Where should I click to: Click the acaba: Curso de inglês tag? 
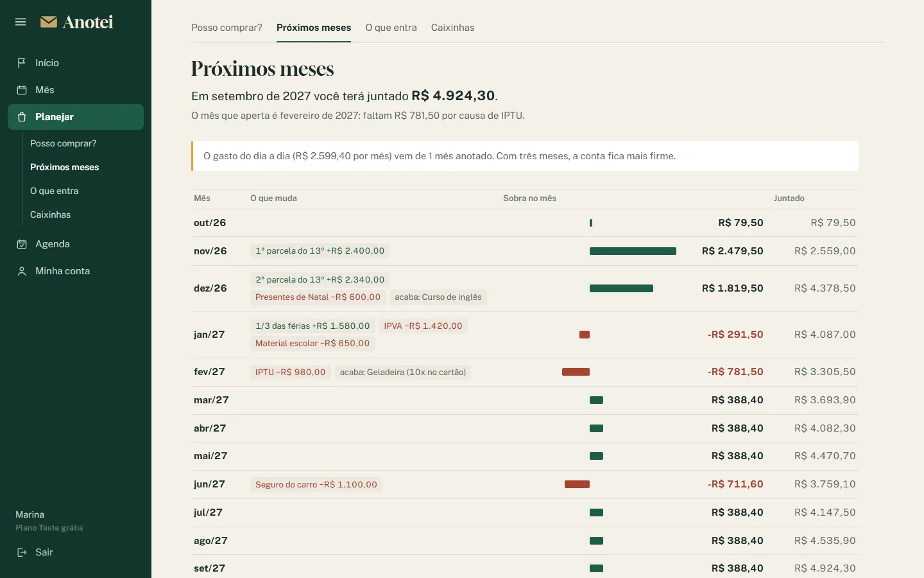438,297
